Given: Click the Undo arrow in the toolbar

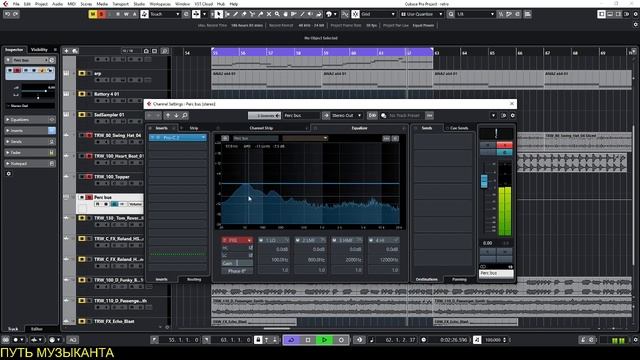Looking at the screenshot, I should point(7,14).
